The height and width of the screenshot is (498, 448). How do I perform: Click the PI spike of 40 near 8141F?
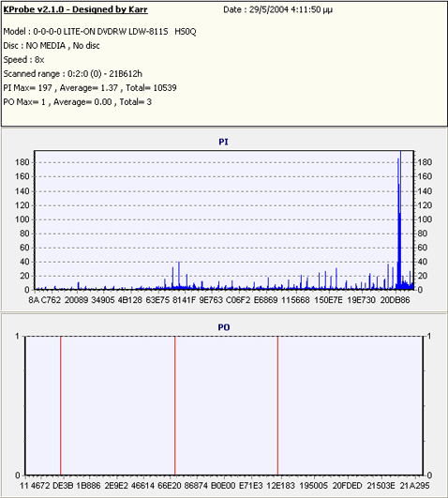pyautogui.click(x=179, y=275)
